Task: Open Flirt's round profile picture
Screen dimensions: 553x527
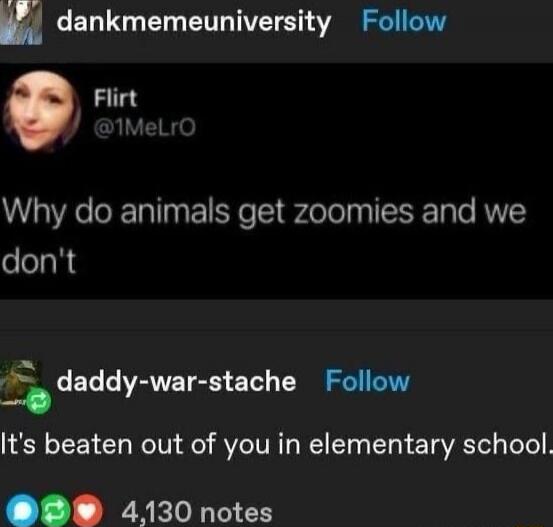Action: 42,111
